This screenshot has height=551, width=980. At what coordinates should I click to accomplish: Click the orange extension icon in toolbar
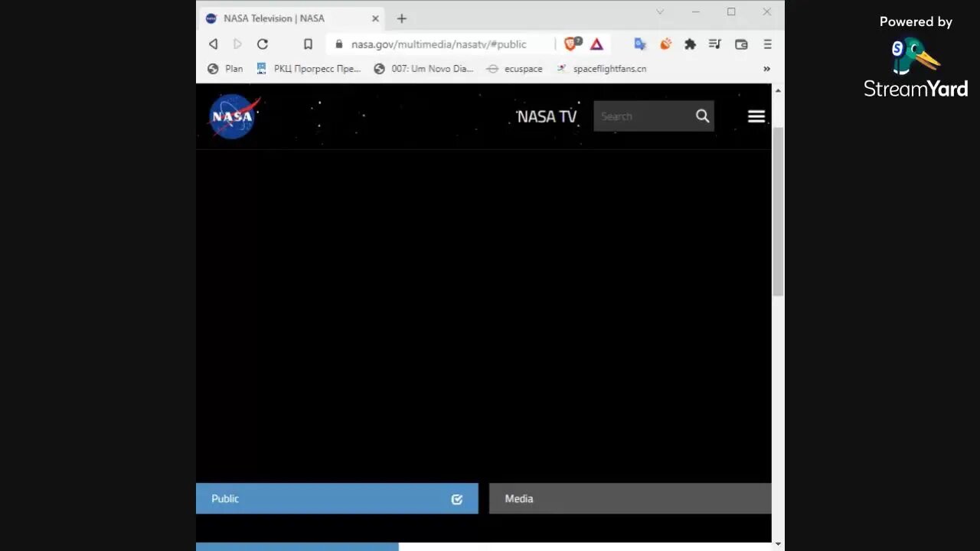(x=665, y=44)
